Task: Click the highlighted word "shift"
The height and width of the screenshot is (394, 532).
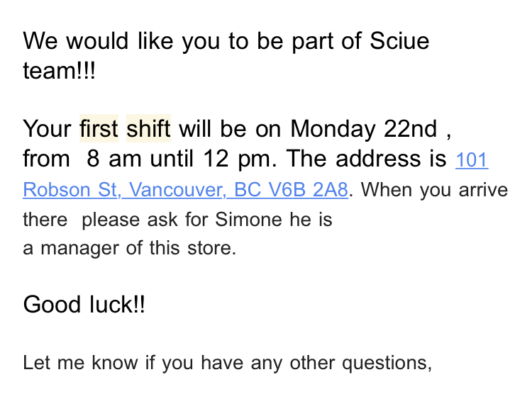Action: 148,129
